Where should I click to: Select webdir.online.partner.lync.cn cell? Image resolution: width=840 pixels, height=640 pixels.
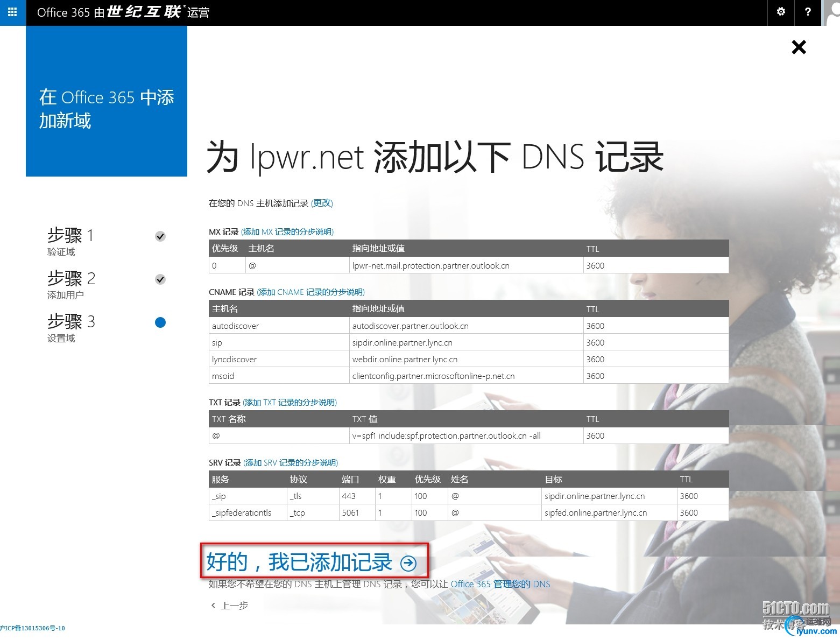466,359
